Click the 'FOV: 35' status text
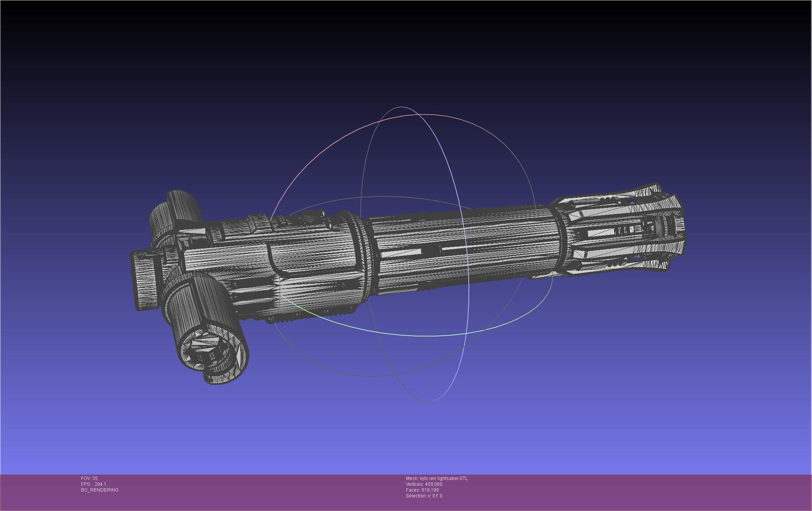The height and width of the screenshot is (511, 812). click(x=89, y=478)
